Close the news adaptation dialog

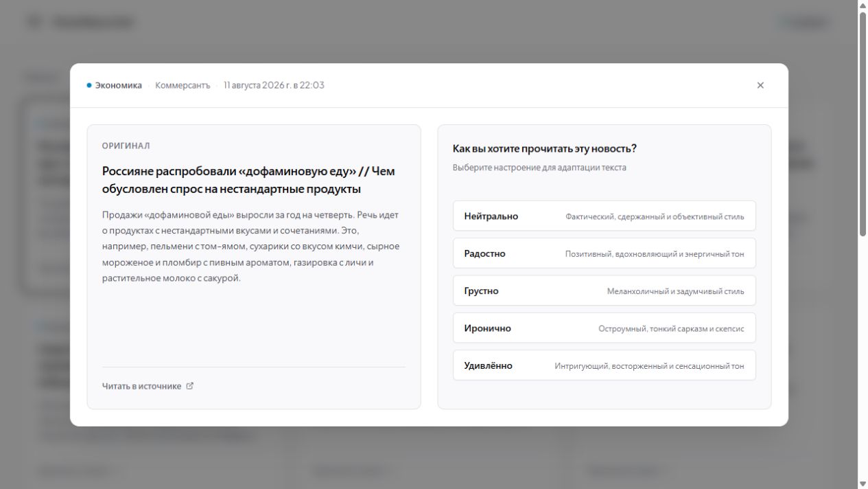(760, 85)
